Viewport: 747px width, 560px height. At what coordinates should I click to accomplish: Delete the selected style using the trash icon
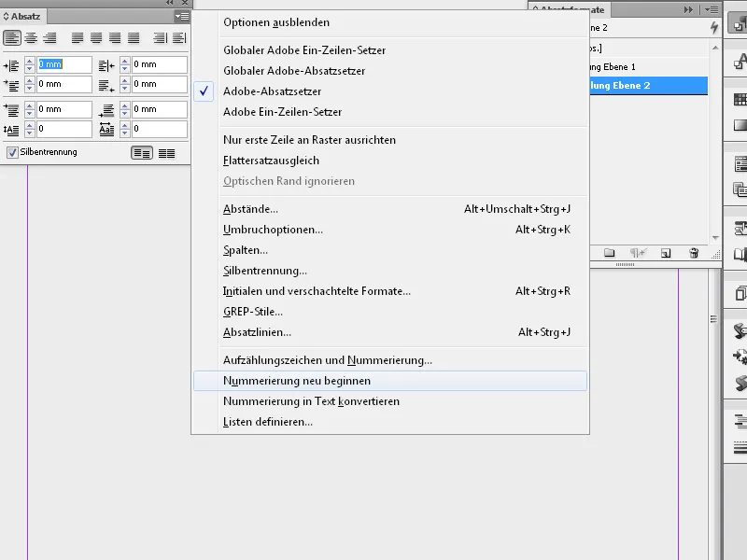pos(693,252)
